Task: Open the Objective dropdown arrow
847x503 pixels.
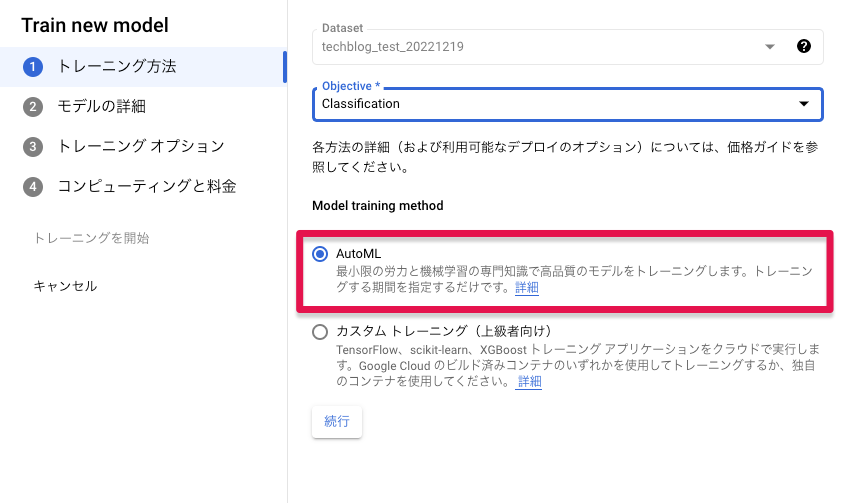Action: [803, 104]
